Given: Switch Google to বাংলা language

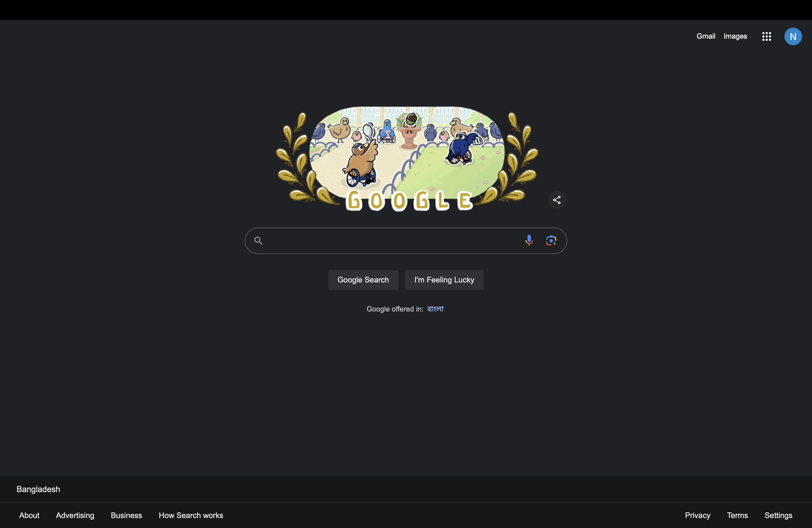Looking at the screenshot, I should coord(435,309).
